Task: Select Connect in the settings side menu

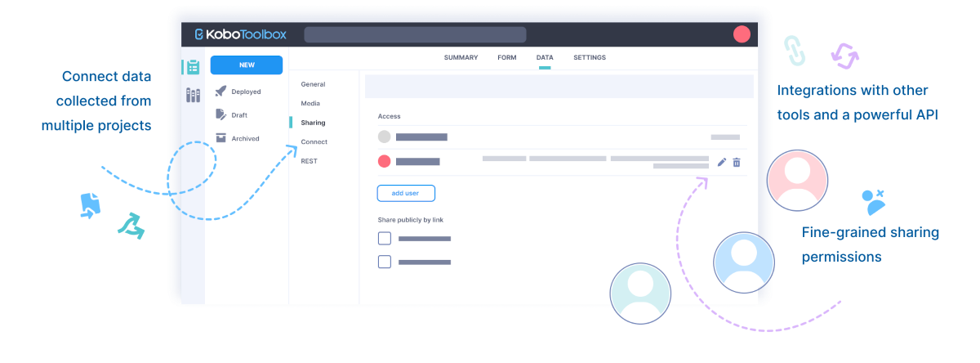Action: tap(314, 142)
